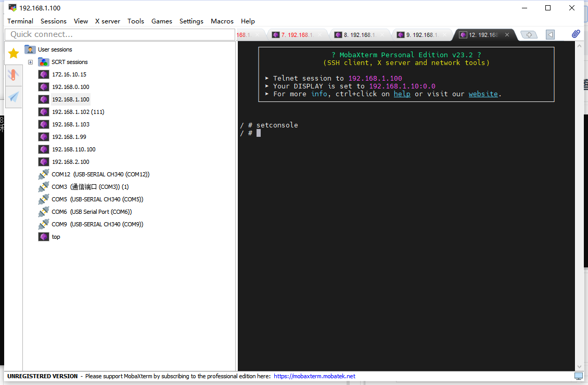Click the tab scroll-left arrow button
This screenshot has width=588, height=385.
click(550, 35)
